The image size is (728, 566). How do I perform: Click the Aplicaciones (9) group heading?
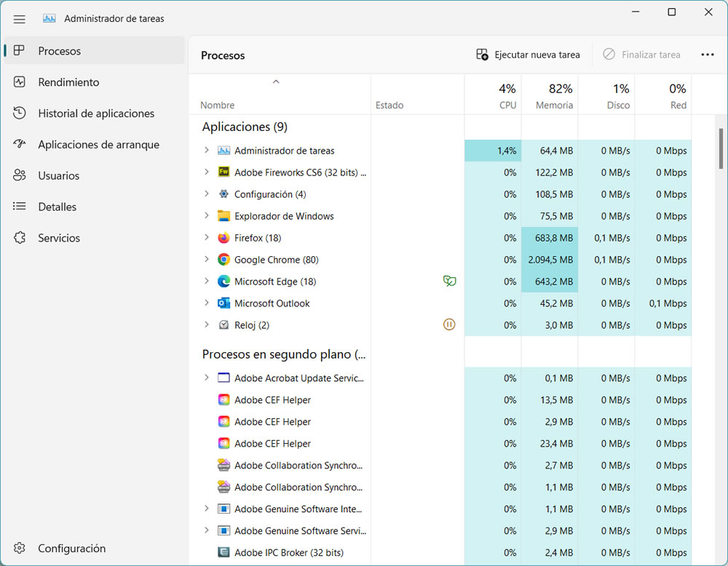pos(245,127)
